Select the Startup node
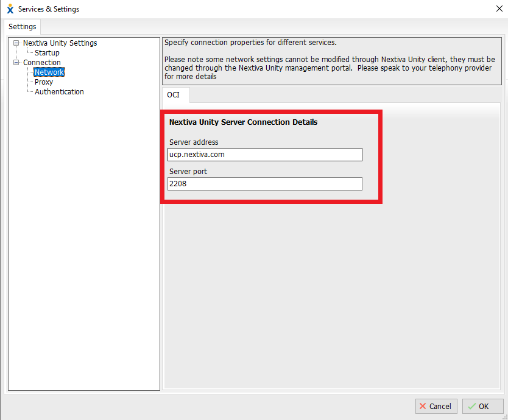 pos(47,52)
